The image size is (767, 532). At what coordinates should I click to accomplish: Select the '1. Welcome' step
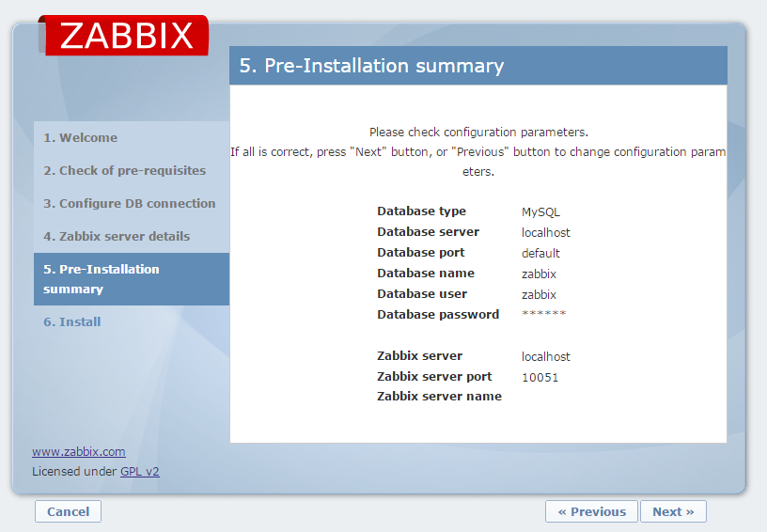[x=80, y=138]
